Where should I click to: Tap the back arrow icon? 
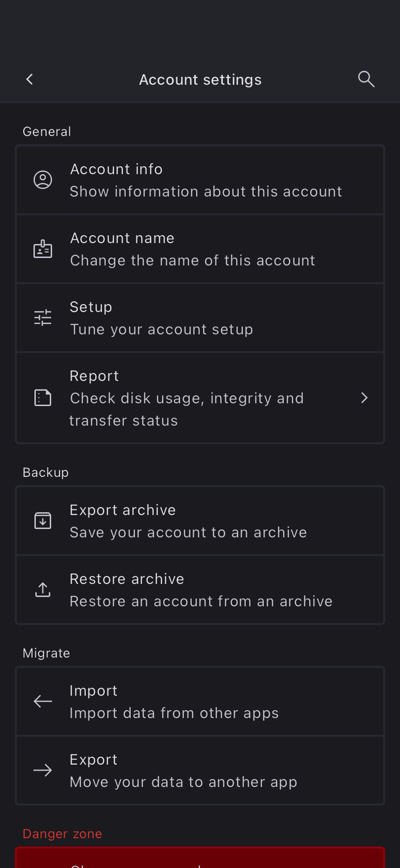(30, 80)
